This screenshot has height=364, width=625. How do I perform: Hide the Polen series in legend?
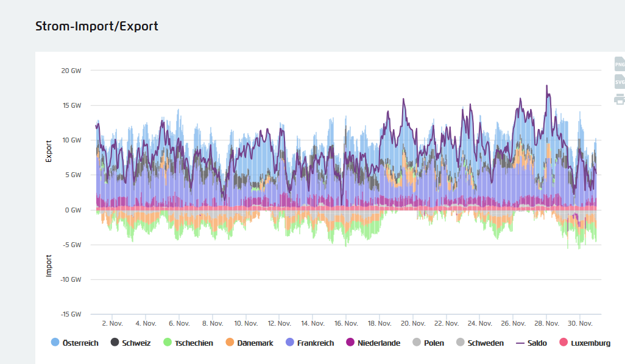[435, 343]
